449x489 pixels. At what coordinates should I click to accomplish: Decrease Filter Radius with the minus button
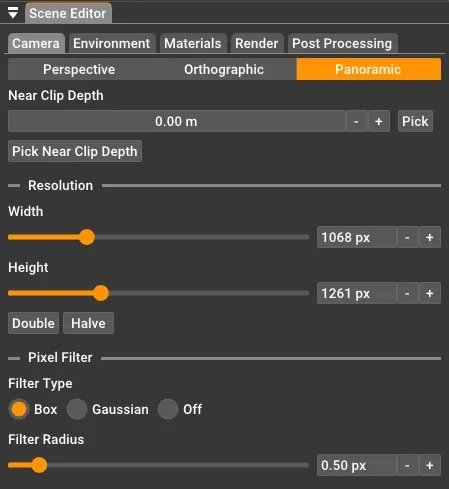[x=407, y=465]
